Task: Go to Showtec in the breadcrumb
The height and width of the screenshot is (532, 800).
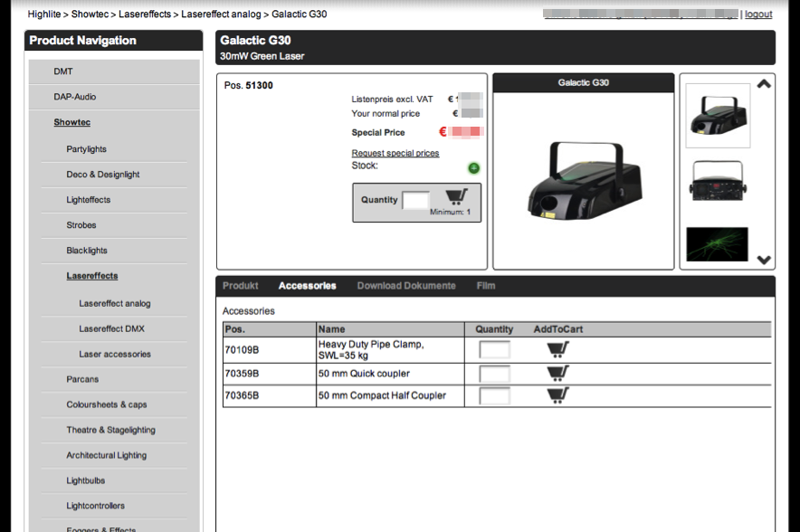Action: tap(90, 14)
